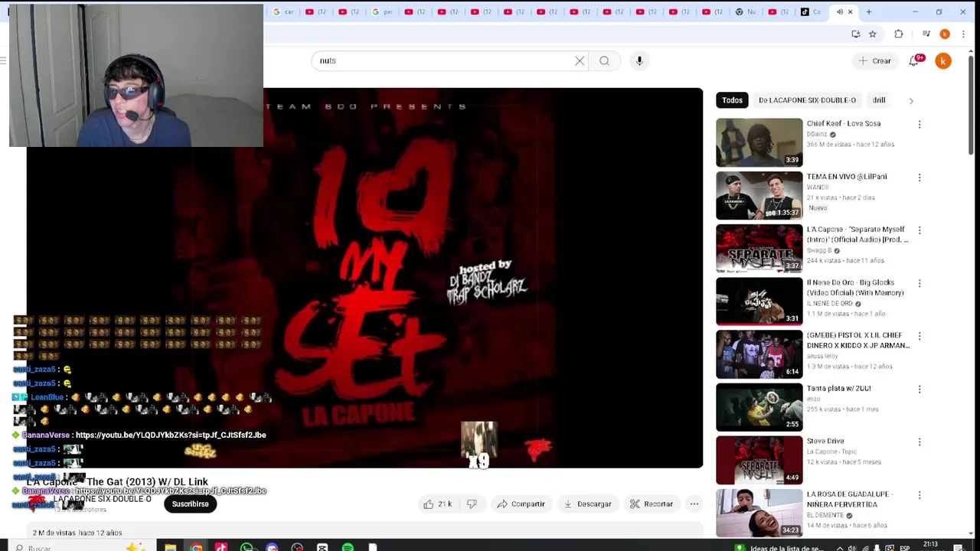Show more filter chips with right arrow
980x551 pixels.
coord(910,100)
